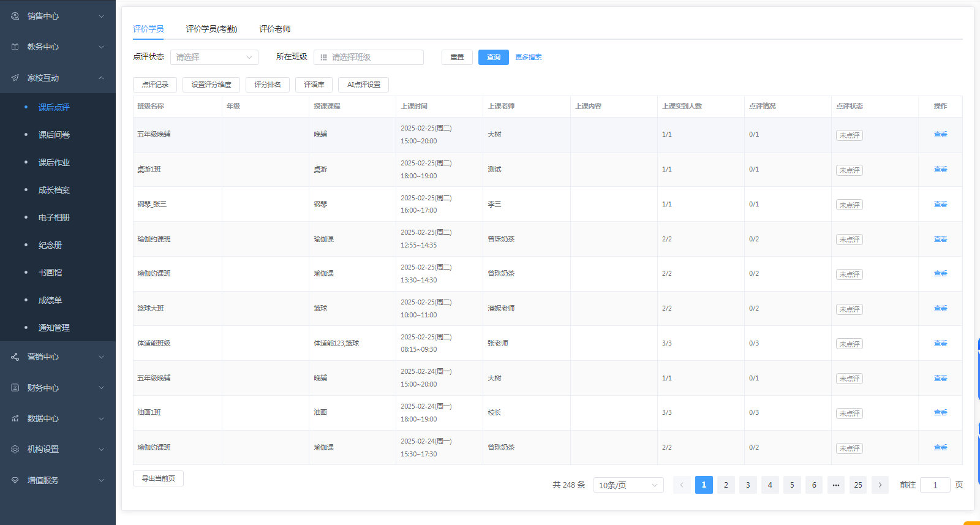
Task: Click the 评分排名 button
Action: (268, 85)
